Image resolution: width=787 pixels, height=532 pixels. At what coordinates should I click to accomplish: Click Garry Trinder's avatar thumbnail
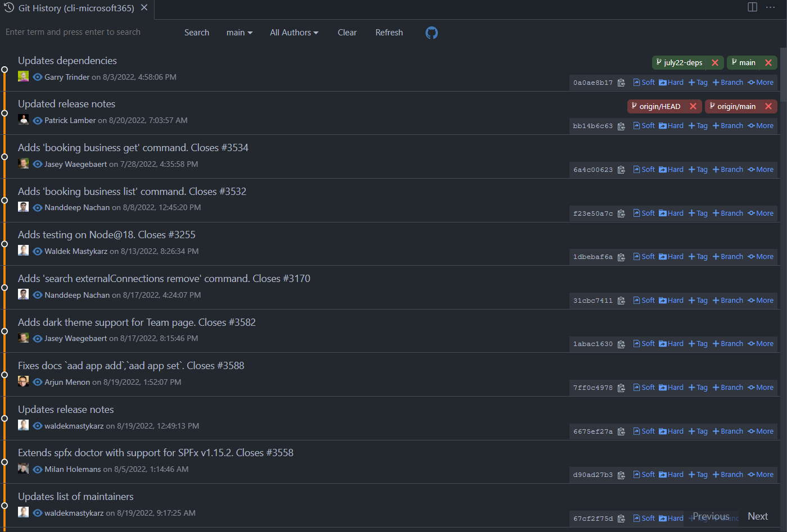[23, 76]
